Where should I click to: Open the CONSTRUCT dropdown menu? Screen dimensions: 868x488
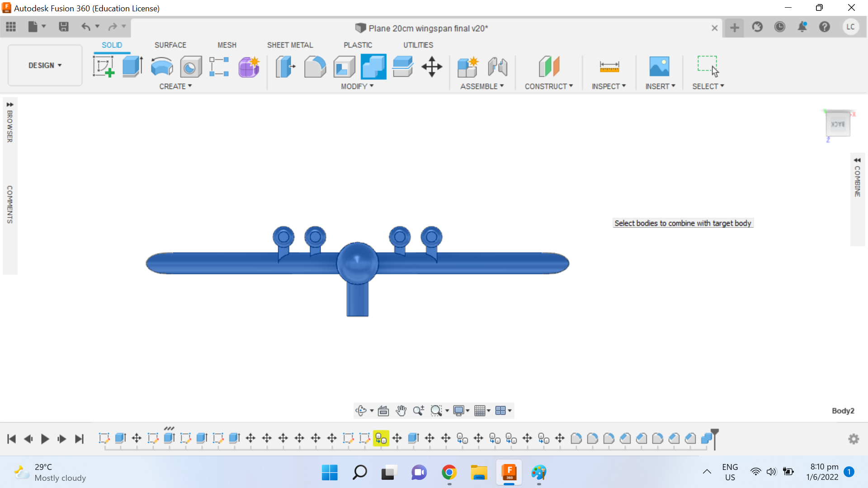click(548, 86)
